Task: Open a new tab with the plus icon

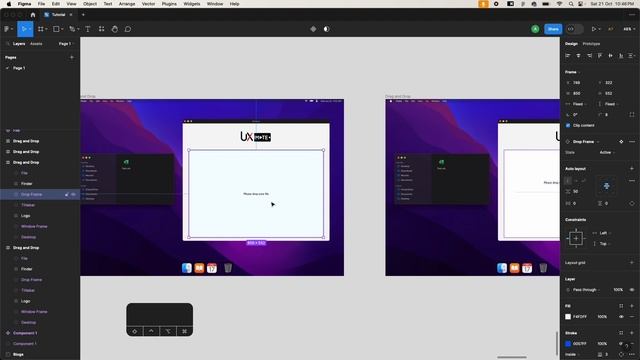Action: [83, 15]
